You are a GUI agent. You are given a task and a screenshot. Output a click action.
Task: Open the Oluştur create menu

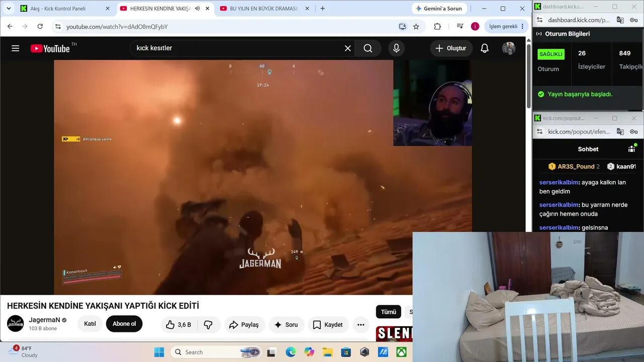451,48
